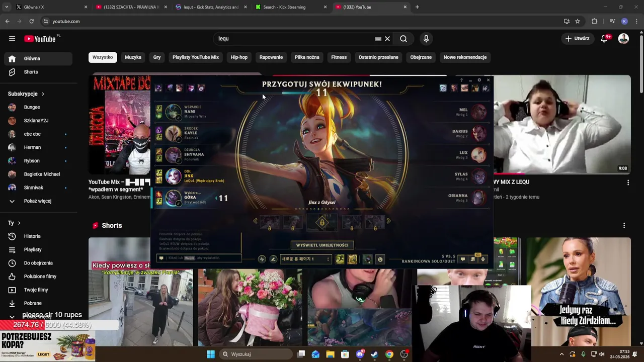Viewport: 644px width, 362px height.
Task: Select the Piłka nożna filter chip
Action: point(307,57)
